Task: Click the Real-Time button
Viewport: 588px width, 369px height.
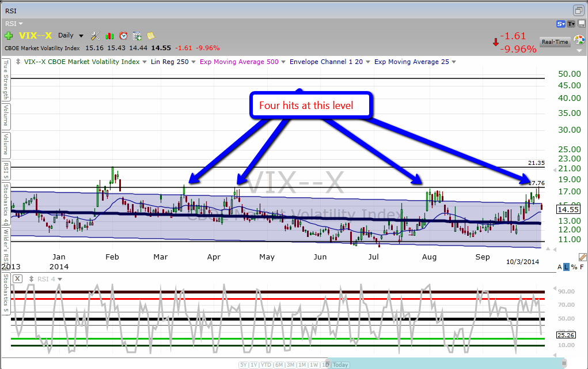Action: pyautogui.click(x=555, y=42)
